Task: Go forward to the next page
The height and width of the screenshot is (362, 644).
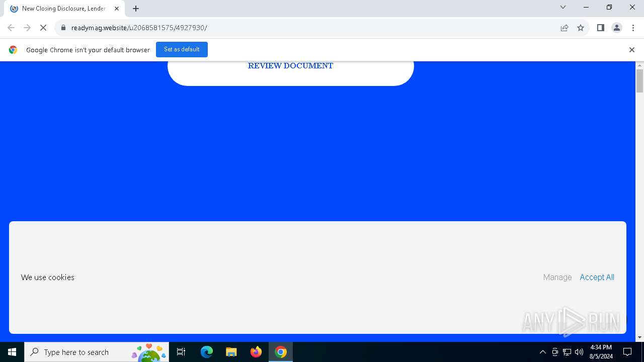Action: 27,28
